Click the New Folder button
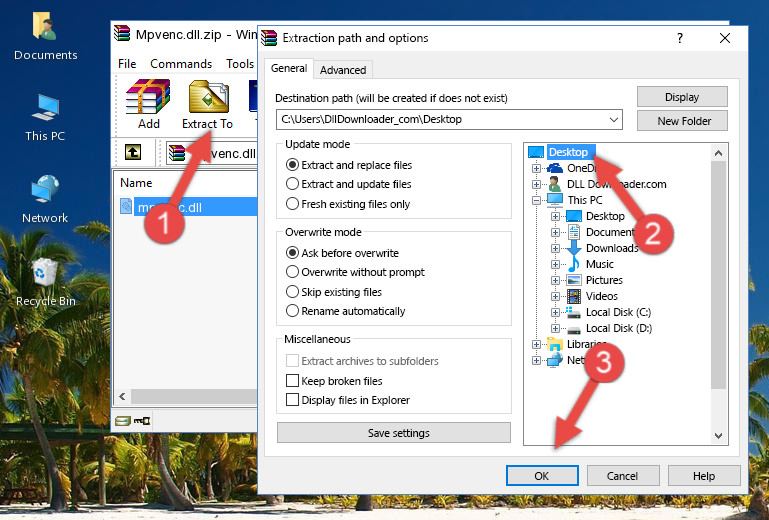Screen dimensions: 769x520 (682, 121)
